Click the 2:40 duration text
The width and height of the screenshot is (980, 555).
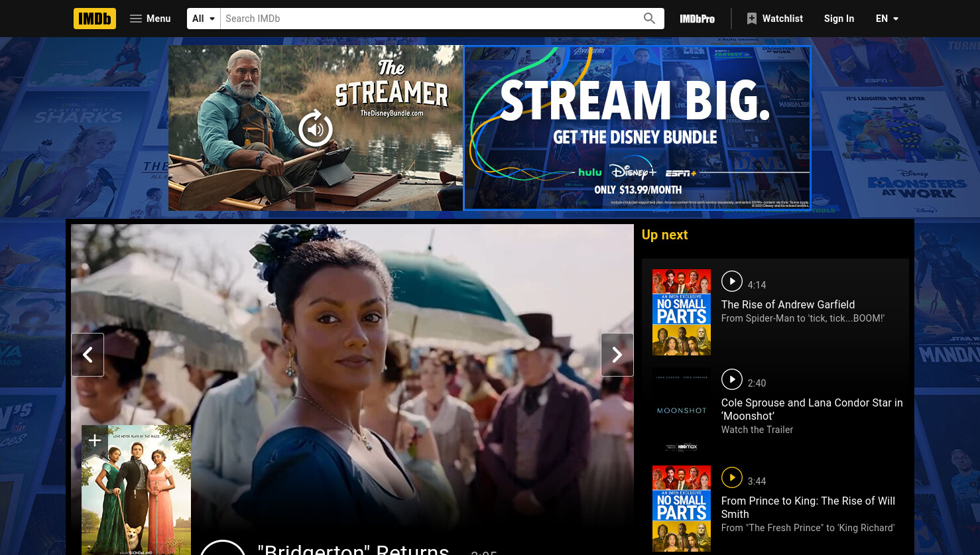click(757, 383)
